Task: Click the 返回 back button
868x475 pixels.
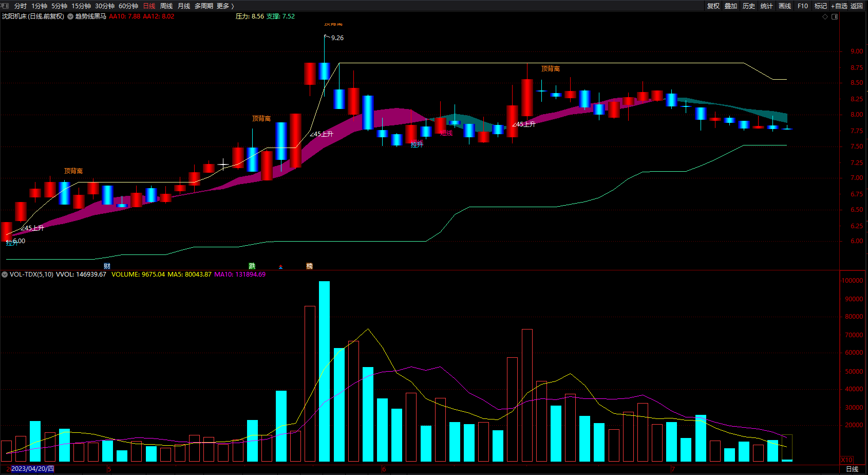Action: [x=857, y=6]
